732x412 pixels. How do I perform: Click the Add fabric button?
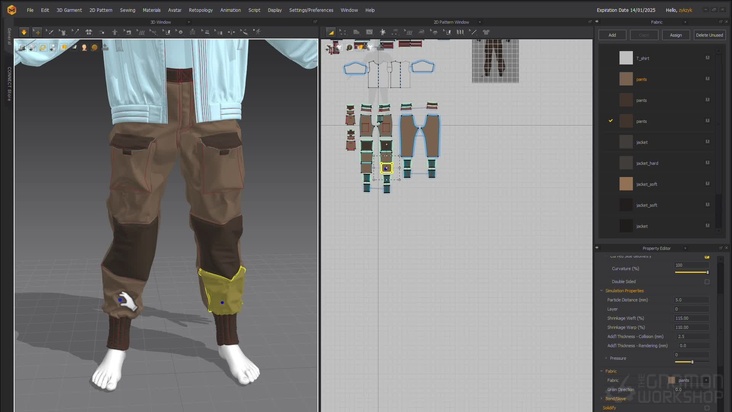pos(612,35)
